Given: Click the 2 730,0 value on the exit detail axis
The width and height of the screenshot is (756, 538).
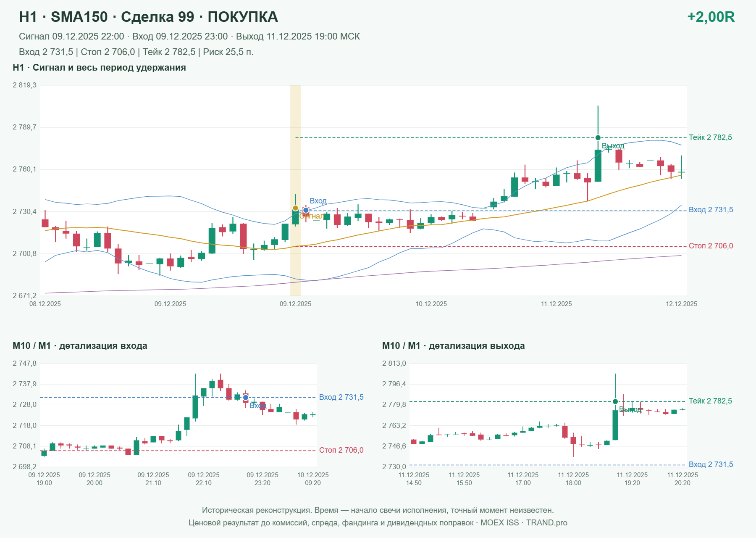Looking at the screenshot, I should click(x=394, y=467).
